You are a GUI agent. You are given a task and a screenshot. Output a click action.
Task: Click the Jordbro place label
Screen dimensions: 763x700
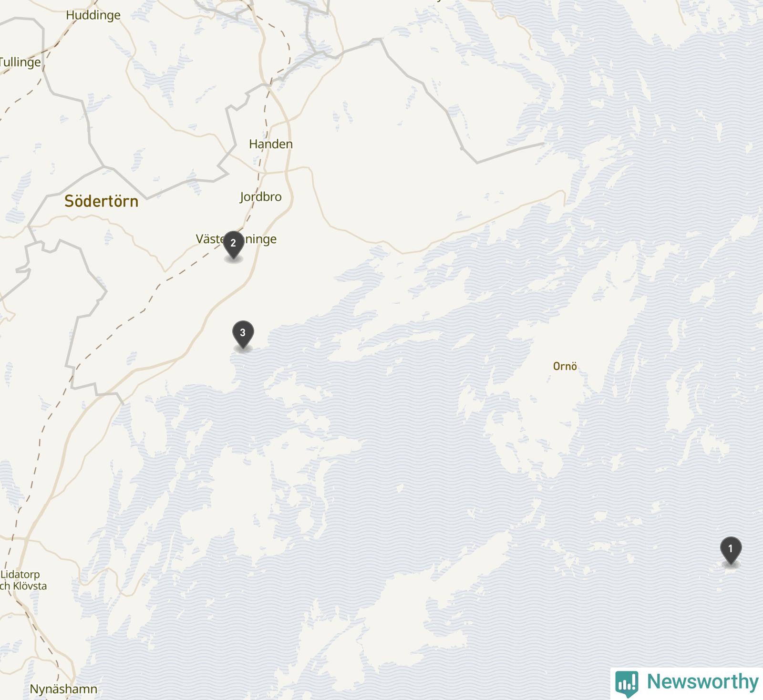260,197
